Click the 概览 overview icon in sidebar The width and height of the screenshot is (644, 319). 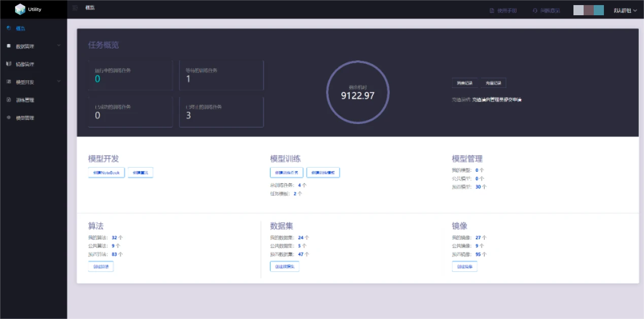9,28
